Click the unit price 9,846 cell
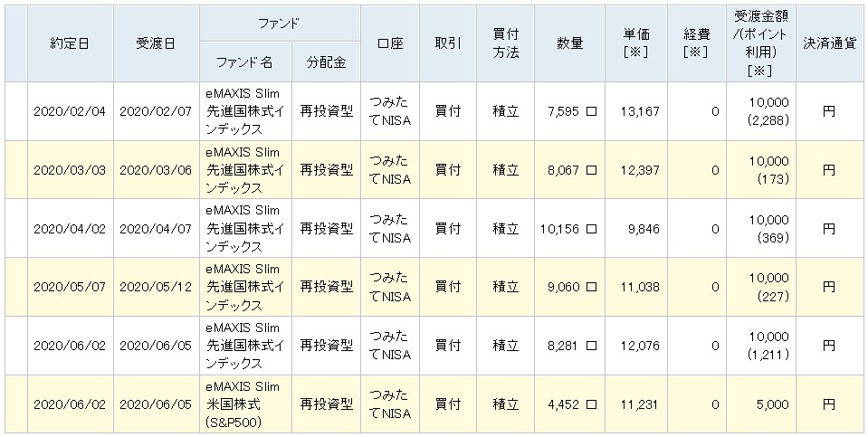The width and height of the screenshot is (868, 437). [638, 229]
